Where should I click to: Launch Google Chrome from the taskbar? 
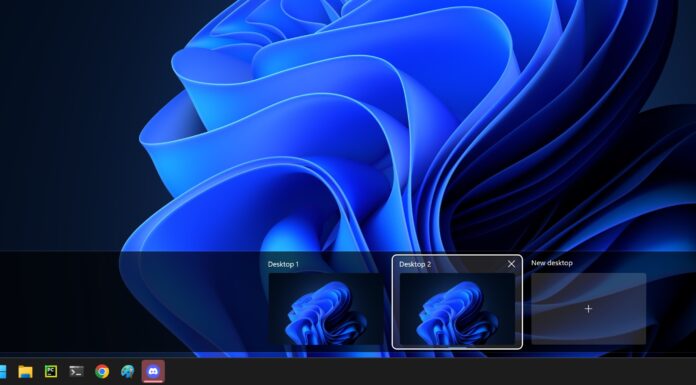[102, 371]
